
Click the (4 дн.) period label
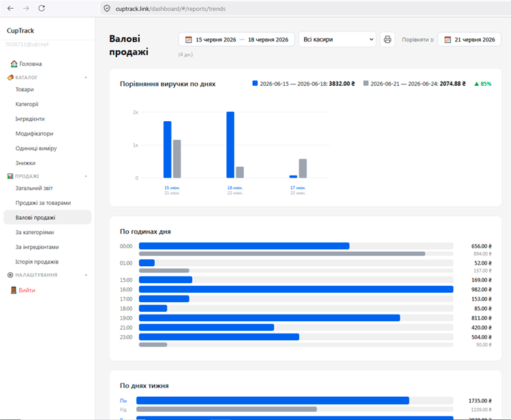tap(185, 54)
